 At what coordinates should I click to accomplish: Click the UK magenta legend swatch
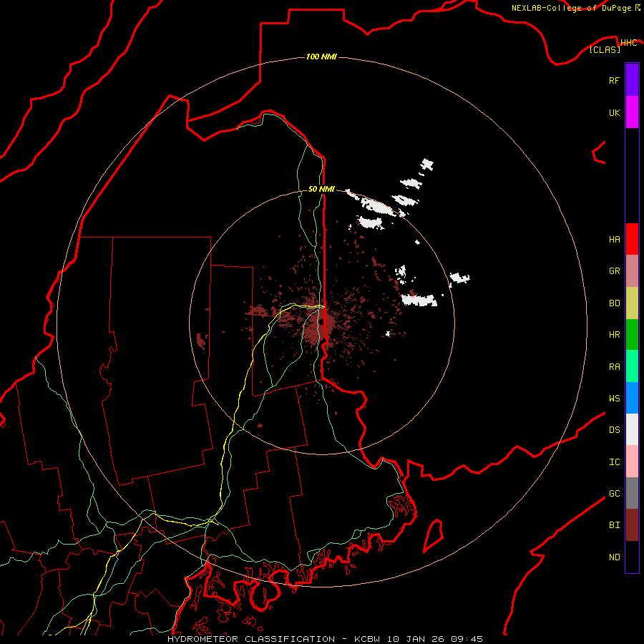click(x=632, y=112)
